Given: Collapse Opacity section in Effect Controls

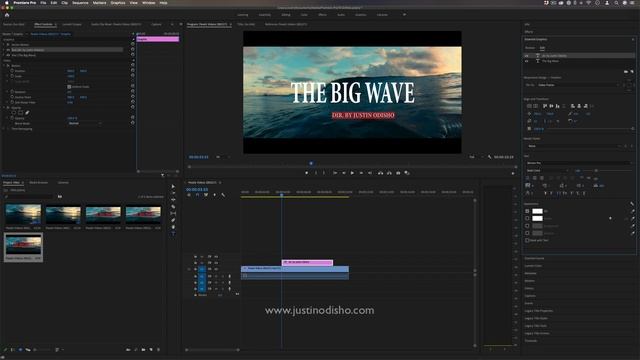Looking at the screenshot, I should pyautogui.click(x=4, y=107).
